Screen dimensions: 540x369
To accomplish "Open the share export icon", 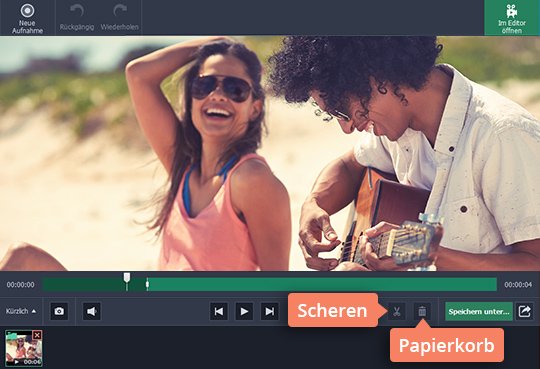I will coord(525,311).
